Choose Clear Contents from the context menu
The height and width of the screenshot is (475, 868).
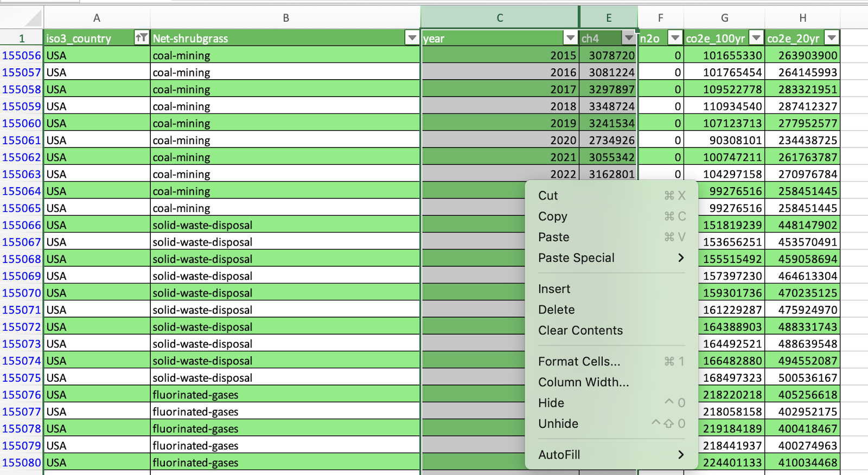click(x=611, y=330)
